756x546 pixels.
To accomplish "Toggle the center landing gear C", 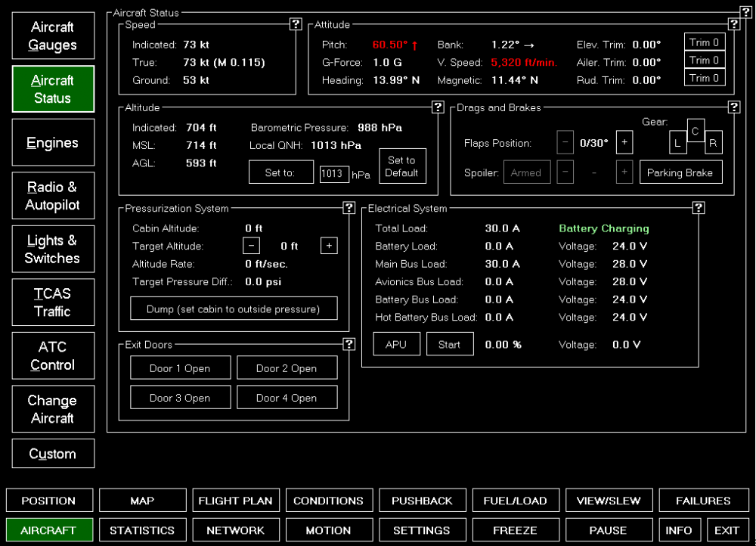I will (x=696, y=130).
